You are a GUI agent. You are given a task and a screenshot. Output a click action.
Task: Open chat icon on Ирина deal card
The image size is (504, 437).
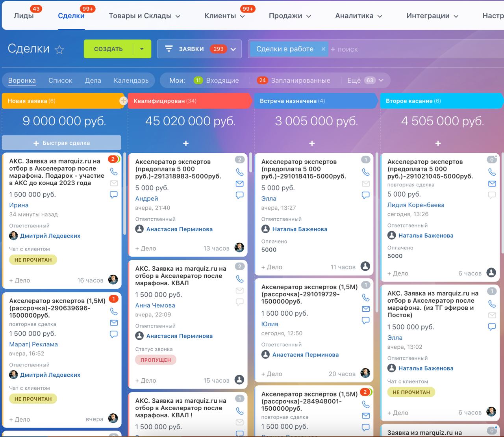114,195
